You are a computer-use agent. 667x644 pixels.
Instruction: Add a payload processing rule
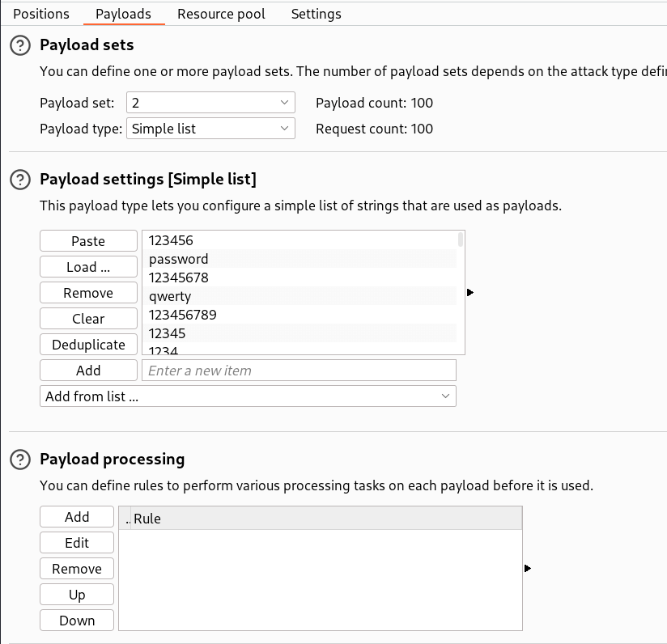coord(76,516)
